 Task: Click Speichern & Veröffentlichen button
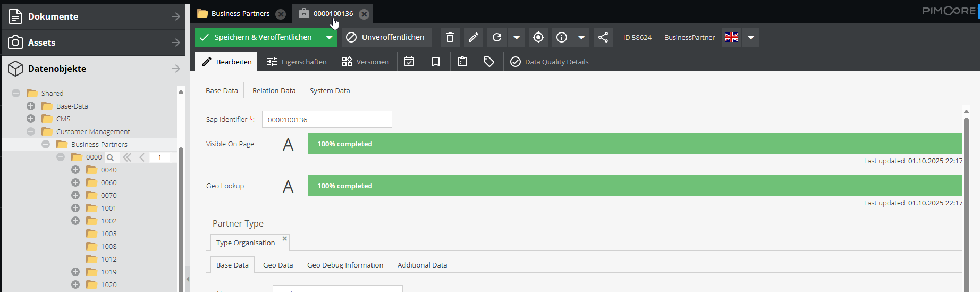click(257, 37)
